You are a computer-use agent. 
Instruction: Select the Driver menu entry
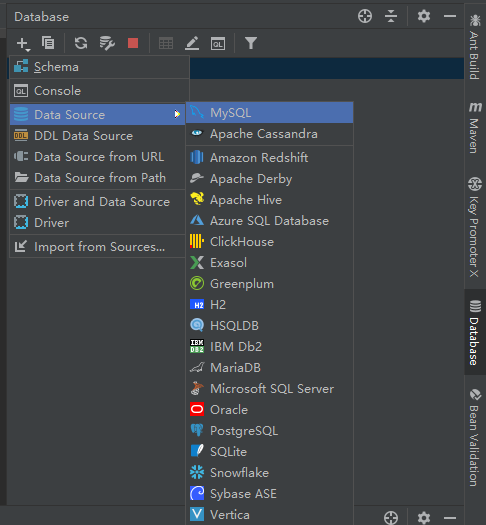[x=97, y=223]
